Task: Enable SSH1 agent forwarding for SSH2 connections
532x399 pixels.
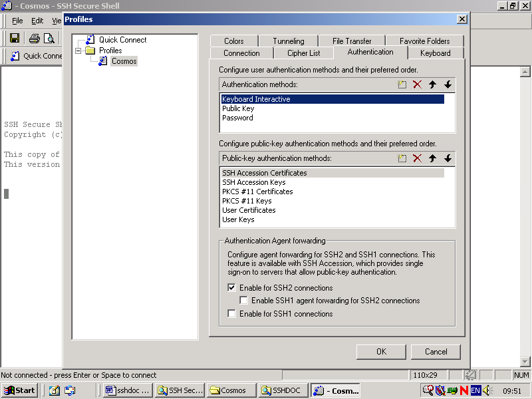Action: tap(244, 301)
